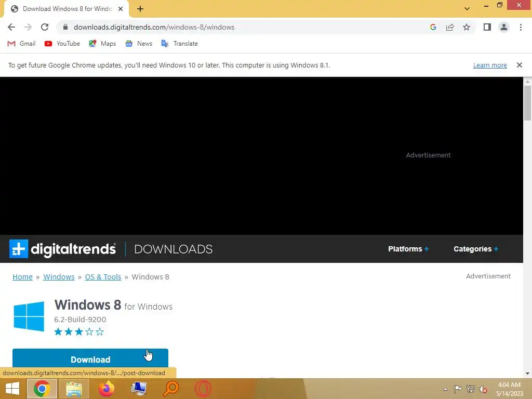Click the forward navigation arrow
The height and width of the screenshot is (399, 532).
tap(28, 27)
